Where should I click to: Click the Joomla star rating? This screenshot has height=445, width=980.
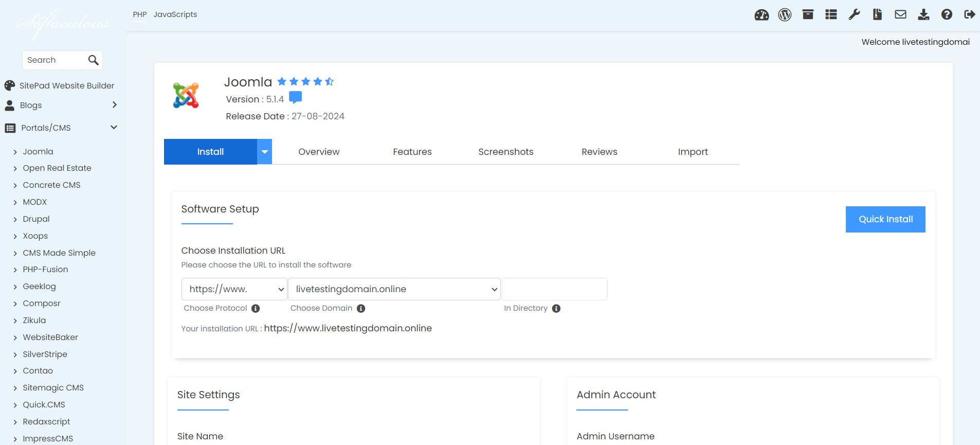305,81
